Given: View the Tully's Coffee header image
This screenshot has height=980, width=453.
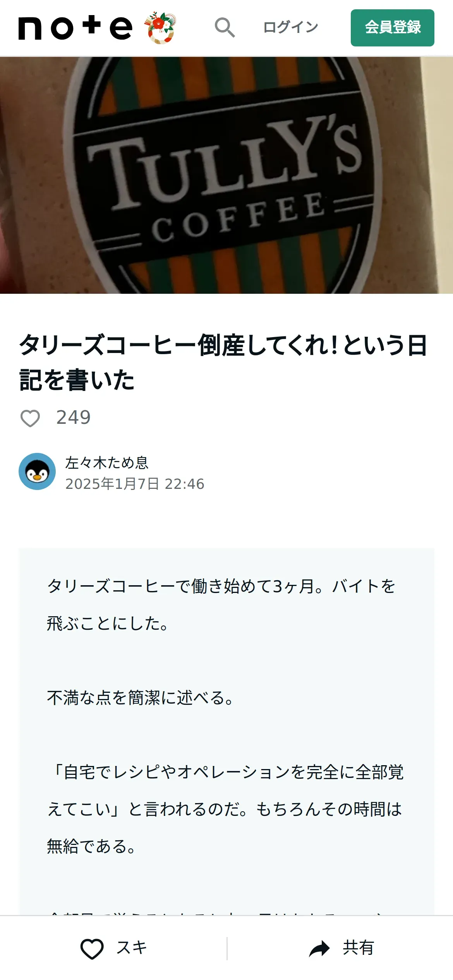Looking at the screenshot, I should point(226,175).
